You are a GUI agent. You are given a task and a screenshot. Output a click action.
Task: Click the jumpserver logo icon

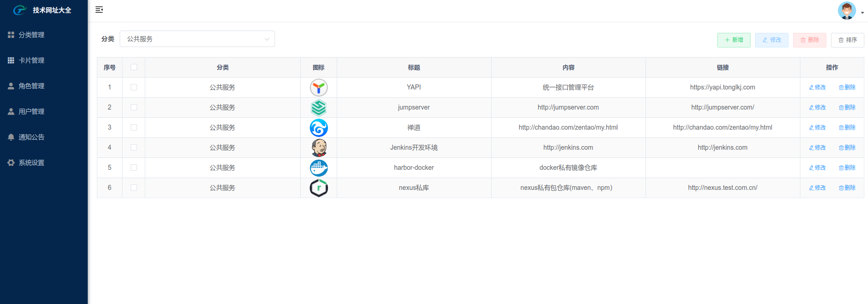pos(318,108)
